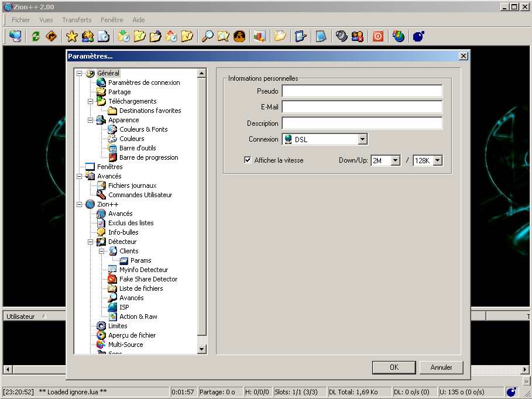Click the folder with red arrow and clock icon
Screen dimensions: 532x399
pos(171,36)
